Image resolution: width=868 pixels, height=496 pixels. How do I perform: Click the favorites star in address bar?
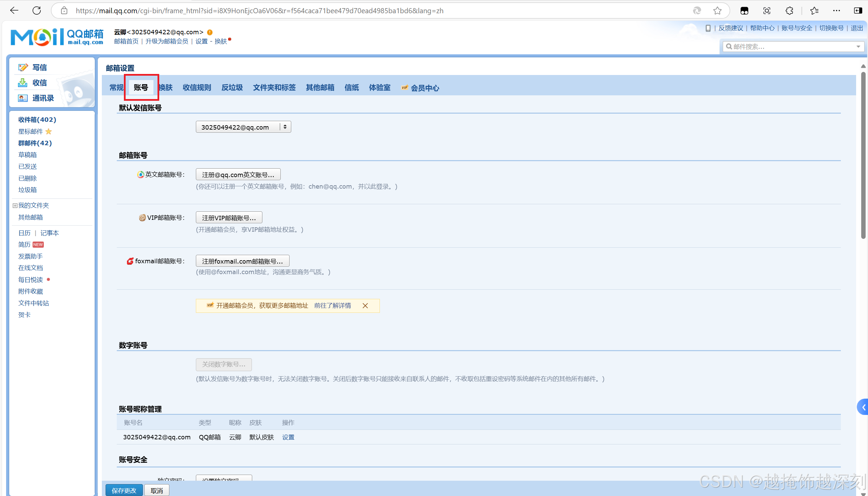click(x=717, y=11)
